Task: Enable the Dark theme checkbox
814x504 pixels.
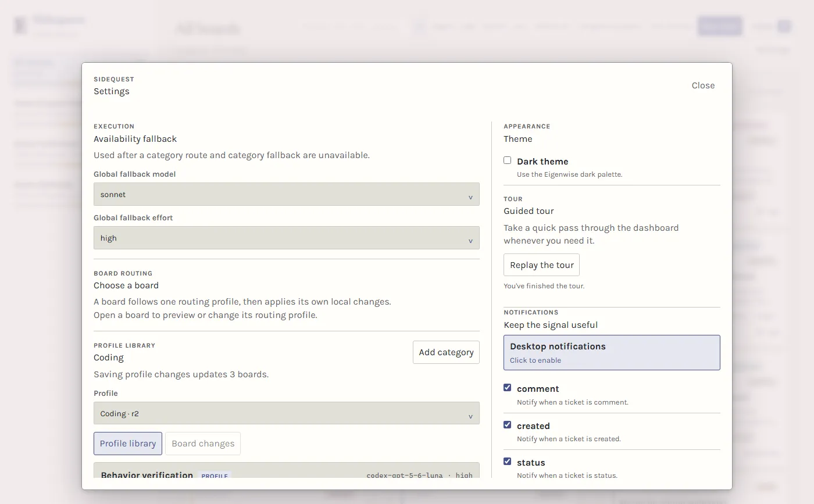Action: (x=508, y=160)
